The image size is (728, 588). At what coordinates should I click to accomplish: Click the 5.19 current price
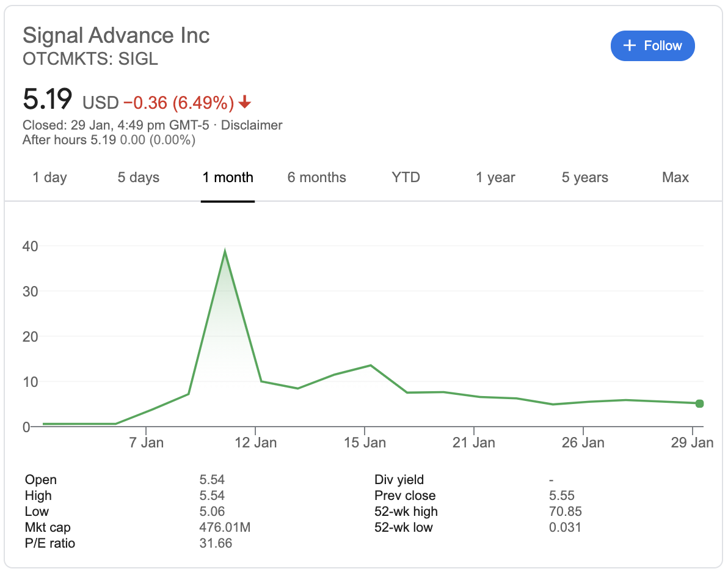47,99
